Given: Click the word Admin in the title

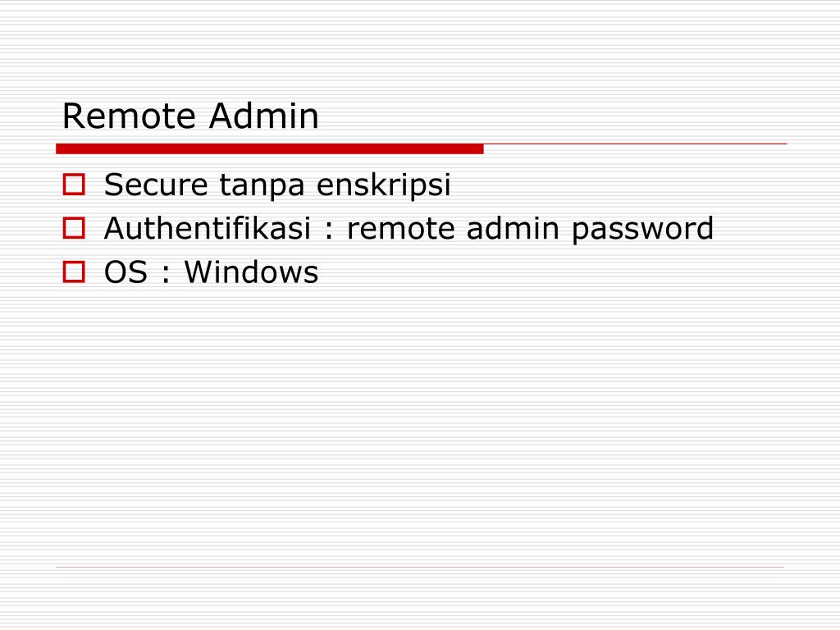Looking at the screenshot, I should pos(264,116).
